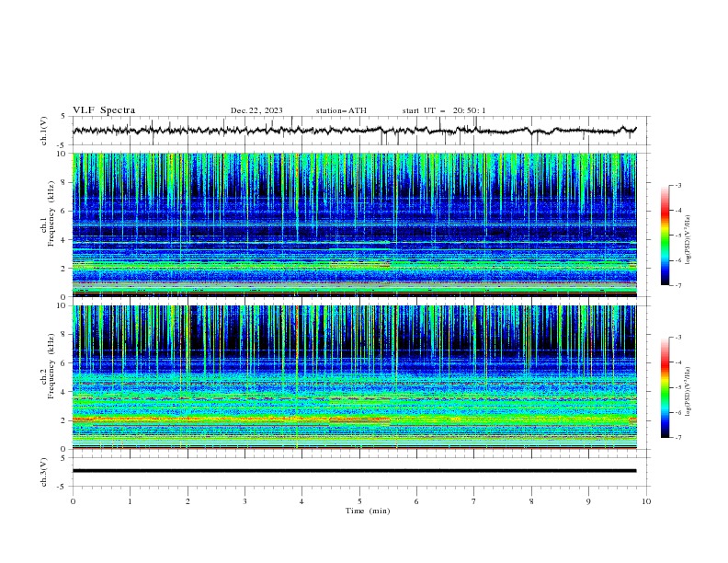Click time axis tick label "7"

tap(473, 501)
